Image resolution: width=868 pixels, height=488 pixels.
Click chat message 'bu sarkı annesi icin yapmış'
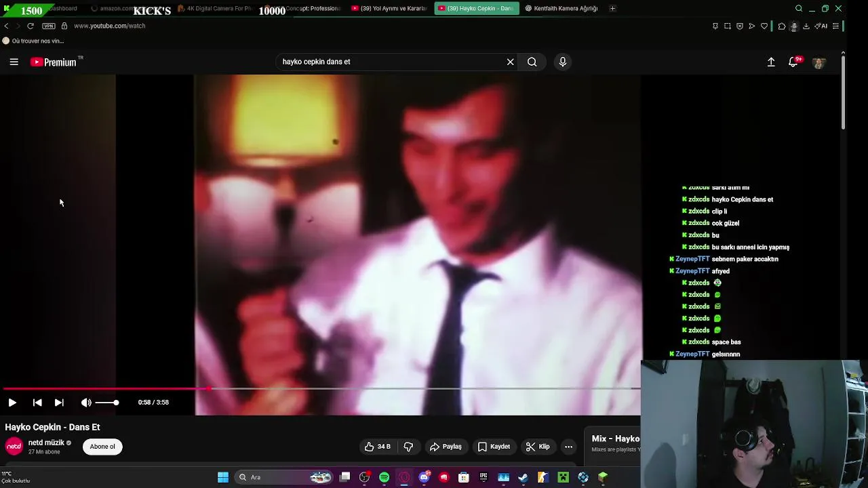751,247
